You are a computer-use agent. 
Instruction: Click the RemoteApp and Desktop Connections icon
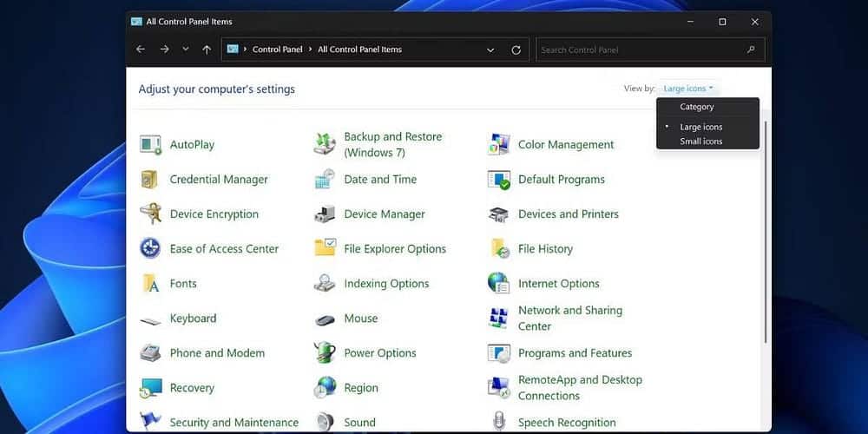pyautogui.click(x=499, y=388)
